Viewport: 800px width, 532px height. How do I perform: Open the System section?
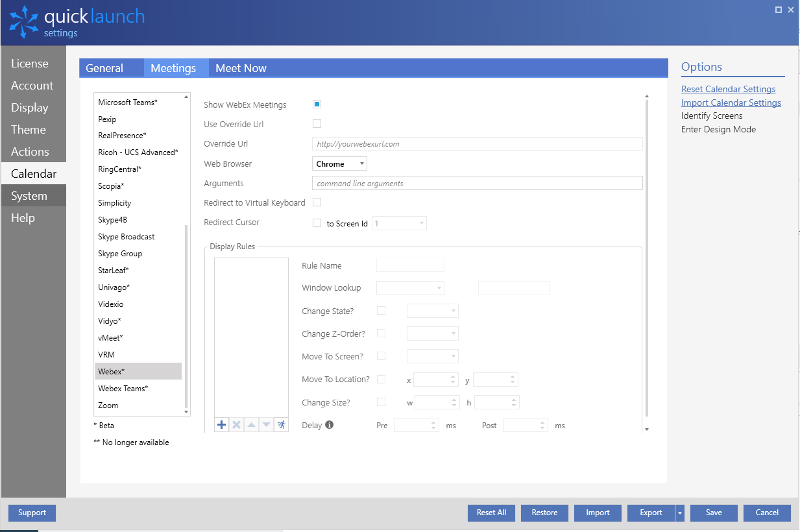34,196
